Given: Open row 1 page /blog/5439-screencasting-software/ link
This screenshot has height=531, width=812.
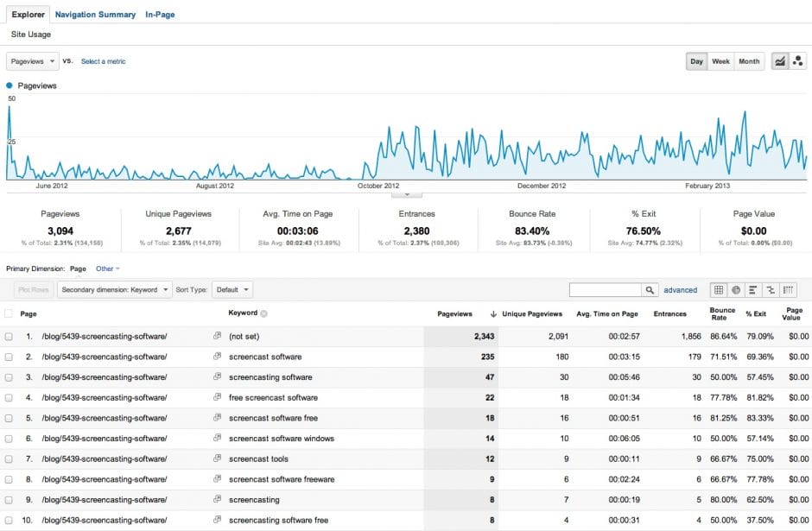Looking at the screenshot, I should [x=104, y=337].
